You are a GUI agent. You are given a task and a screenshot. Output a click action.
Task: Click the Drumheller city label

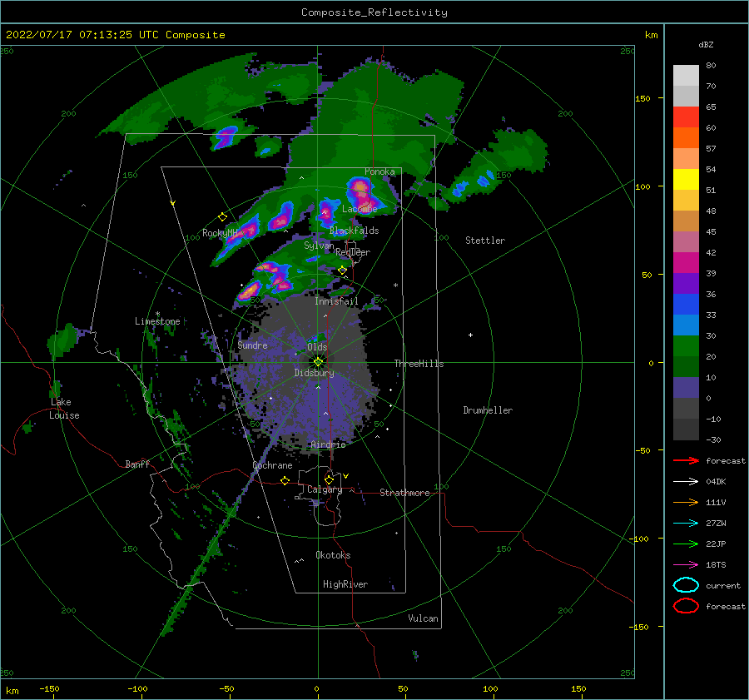click(x=488, y=410)
